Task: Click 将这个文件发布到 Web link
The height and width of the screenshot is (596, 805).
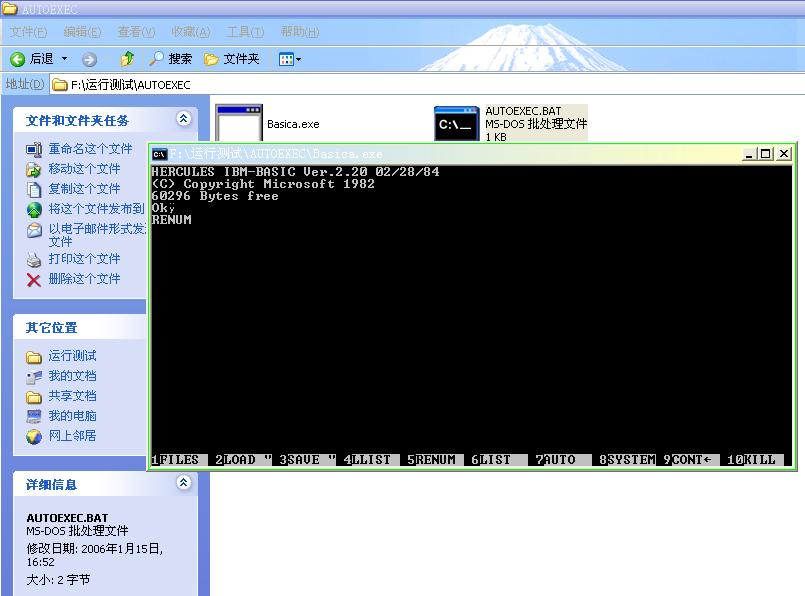Action: pos(97,209)
